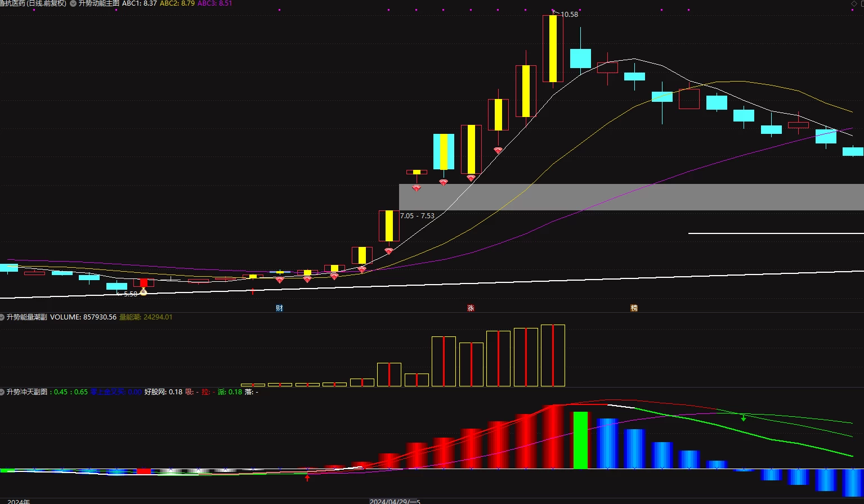
Task: Expand the 升势动能主图 indicator dropdown arrow
Action: coord(73,3)
